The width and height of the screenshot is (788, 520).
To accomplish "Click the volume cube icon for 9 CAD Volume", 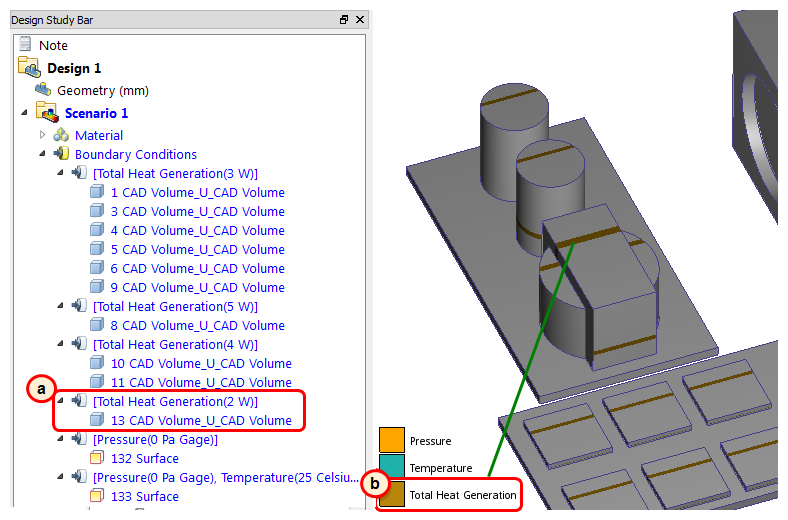I will tap(97, 287).
